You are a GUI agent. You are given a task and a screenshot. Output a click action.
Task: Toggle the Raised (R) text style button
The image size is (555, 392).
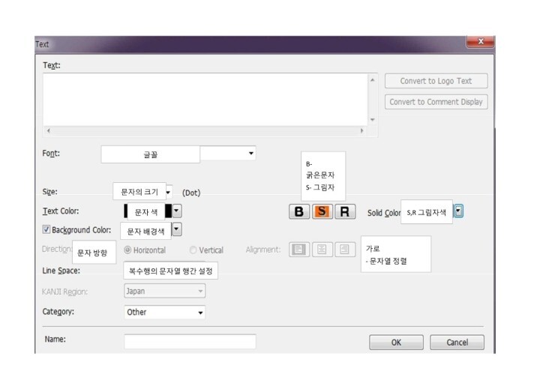(x=345, y=211)
